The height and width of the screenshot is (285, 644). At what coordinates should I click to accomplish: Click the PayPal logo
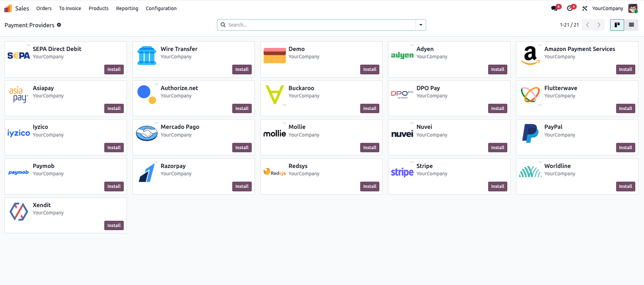pyautogui.click(x=530, y=133)
